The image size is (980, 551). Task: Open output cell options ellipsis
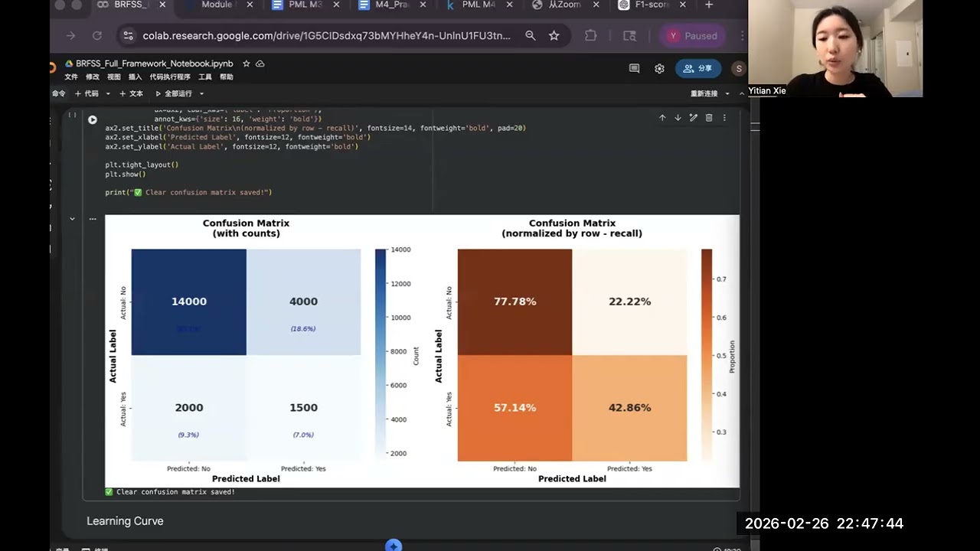coord(93,219)
